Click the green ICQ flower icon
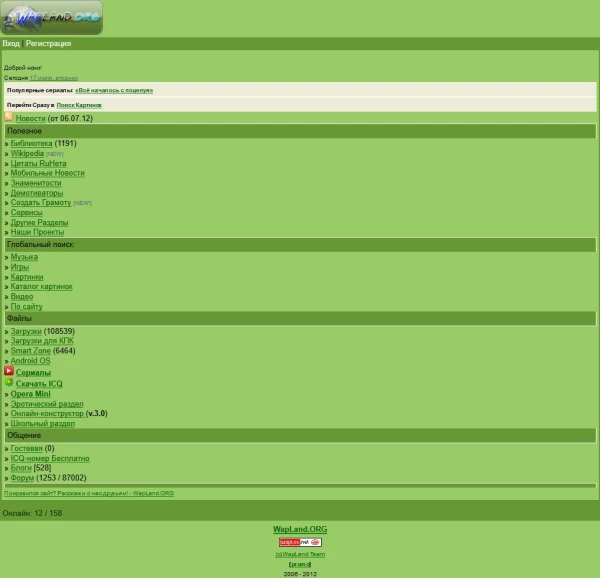 [x=9, y=382]
